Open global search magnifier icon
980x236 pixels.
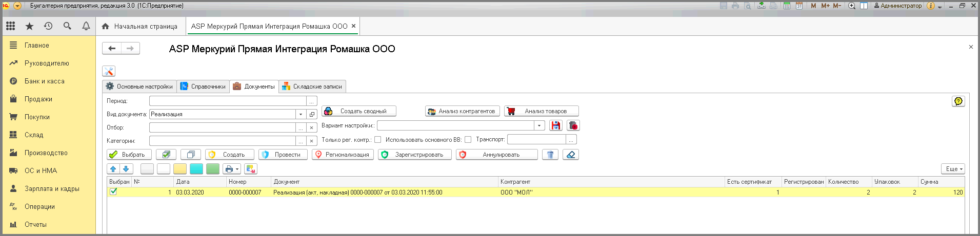click(67, 26)
